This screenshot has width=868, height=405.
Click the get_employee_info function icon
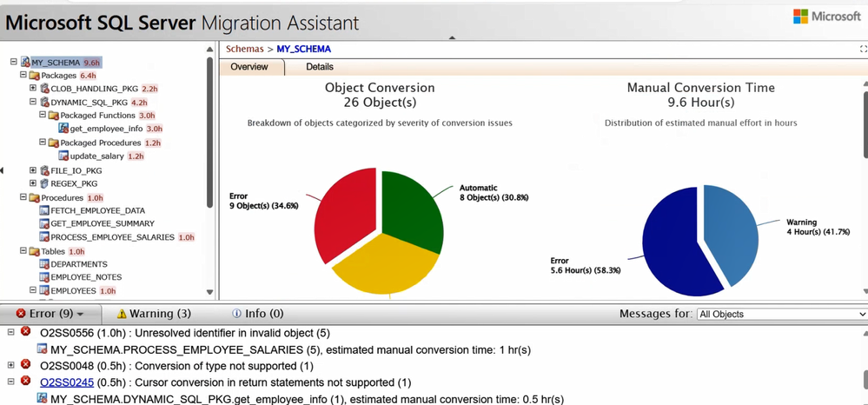click(63, 129)
